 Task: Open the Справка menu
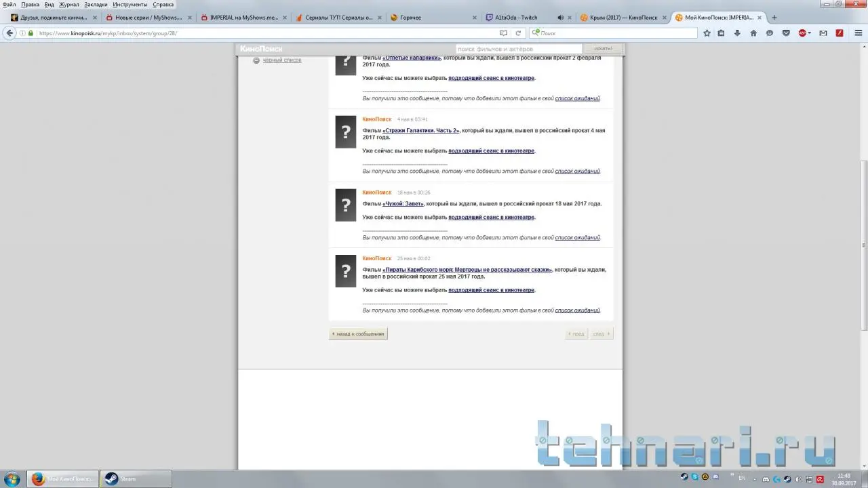pyautogui.click(x=163, y=4)
